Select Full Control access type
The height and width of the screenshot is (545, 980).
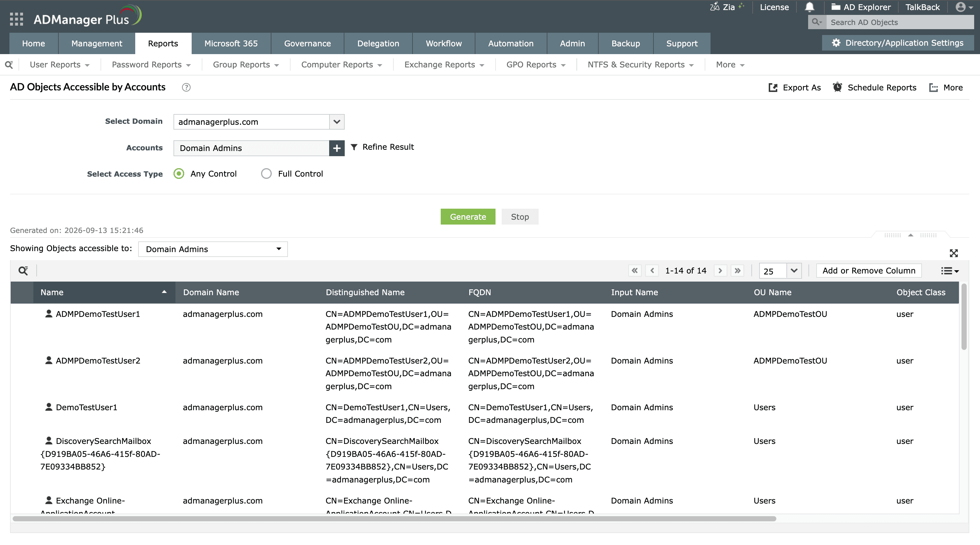[266, 174]
